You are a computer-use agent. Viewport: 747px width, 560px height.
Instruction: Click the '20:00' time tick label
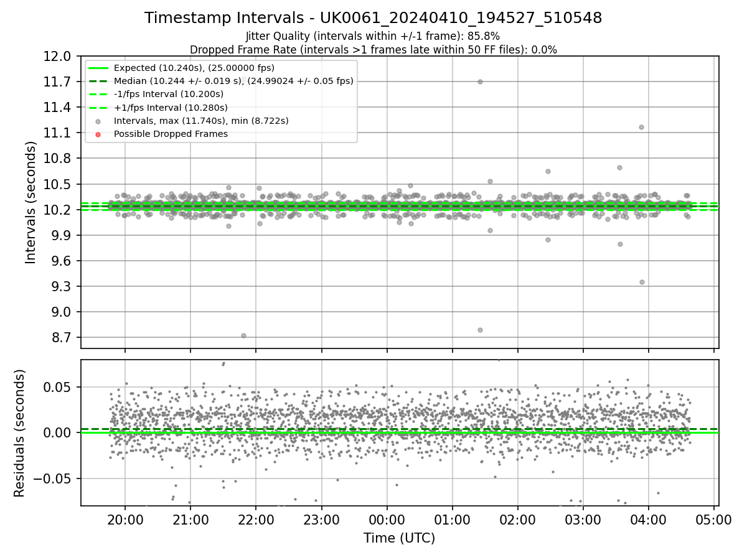[125, 520]
